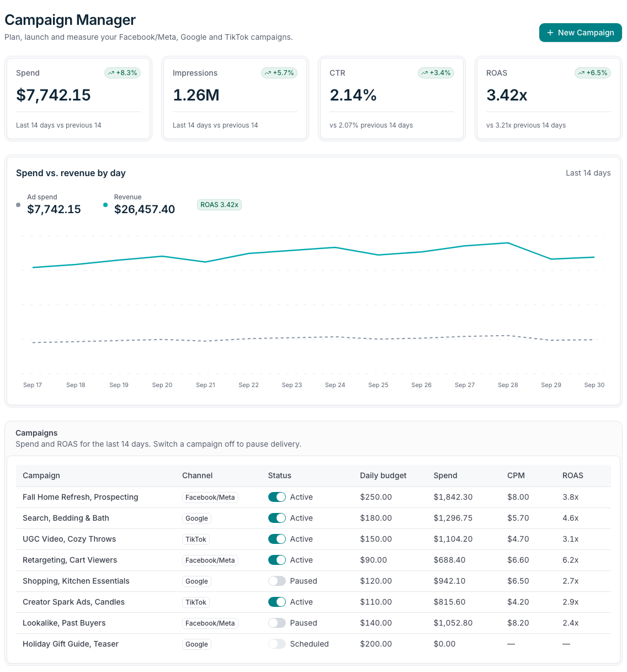
Task: Open the Retargeting, Cart Viewers campaign name
Action: tap(70, 560)
